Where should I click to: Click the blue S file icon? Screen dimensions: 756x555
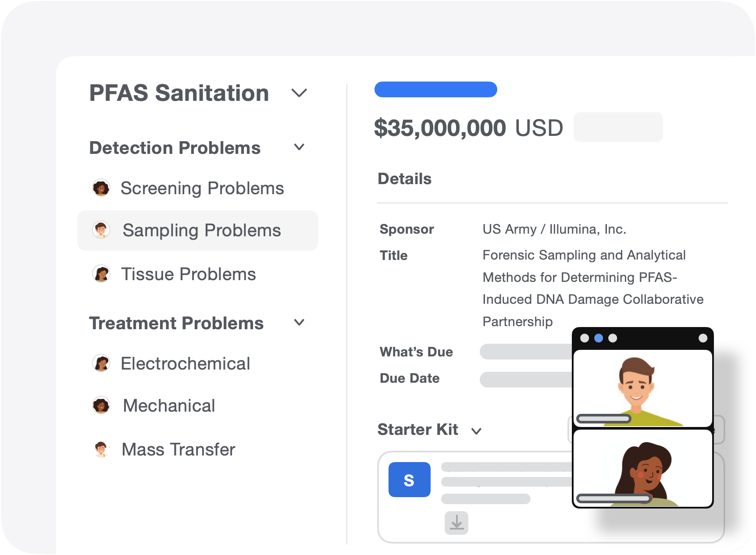tap(409, 480)
